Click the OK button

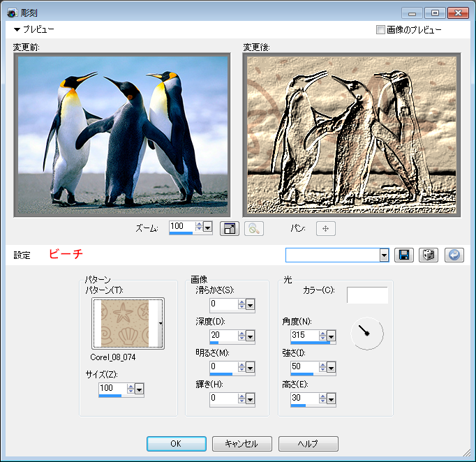(x=176, y=444)
